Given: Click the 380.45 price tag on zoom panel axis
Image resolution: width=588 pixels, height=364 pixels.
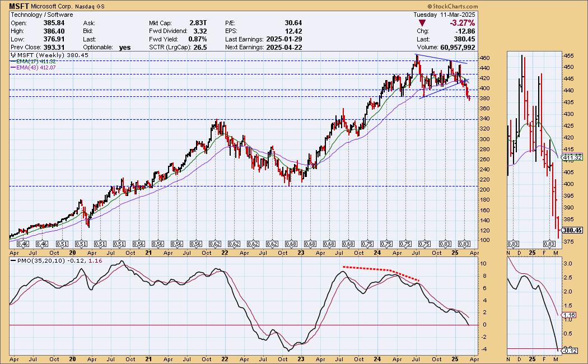Looking at the screenshot, I should pos(573,230).
